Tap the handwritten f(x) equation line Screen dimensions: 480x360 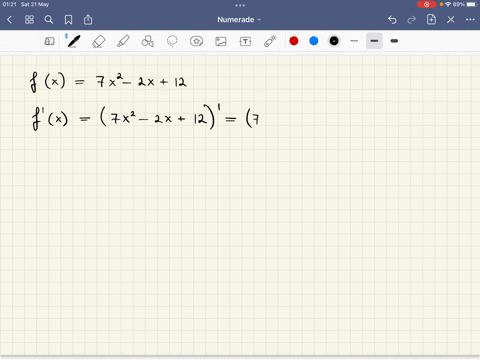tap(108, 82)
